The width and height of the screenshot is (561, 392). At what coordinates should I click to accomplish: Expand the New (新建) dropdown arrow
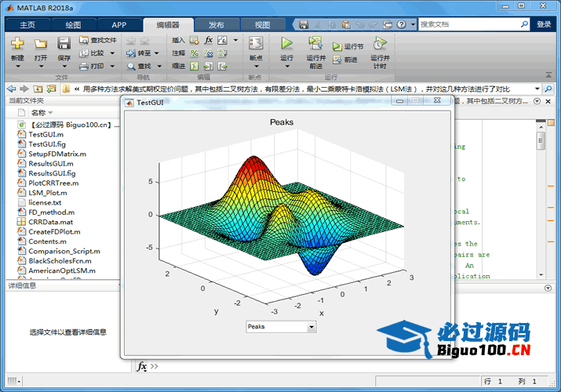coord(17,66)
